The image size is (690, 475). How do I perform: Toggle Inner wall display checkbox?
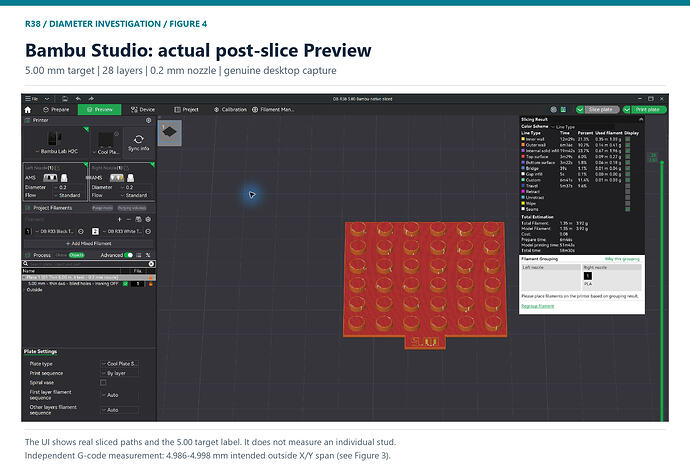pyautogui.click(x=628, y=139)
